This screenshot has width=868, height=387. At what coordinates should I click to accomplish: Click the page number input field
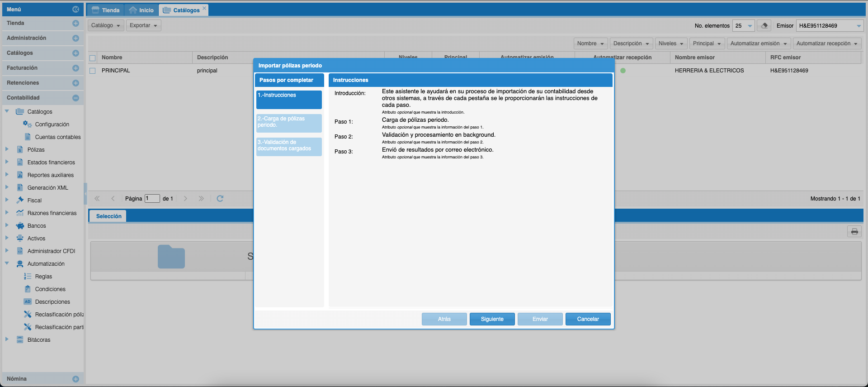(x=152, y=199)
